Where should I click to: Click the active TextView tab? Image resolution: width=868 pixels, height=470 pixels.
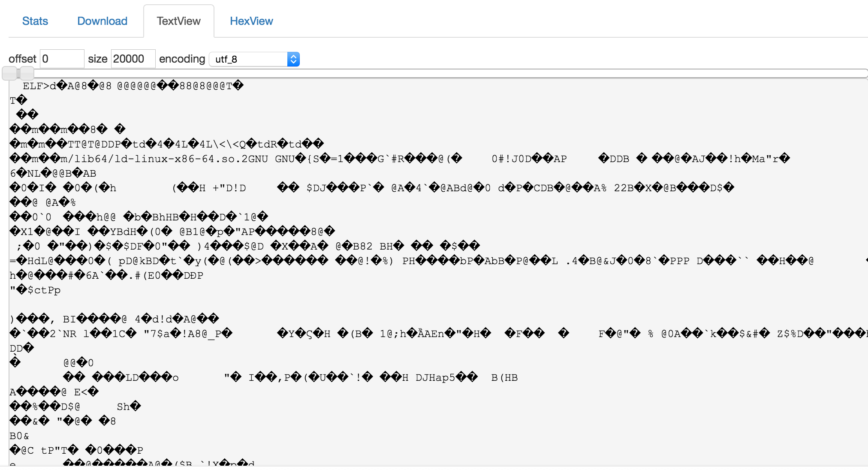[x=179, y=21]
